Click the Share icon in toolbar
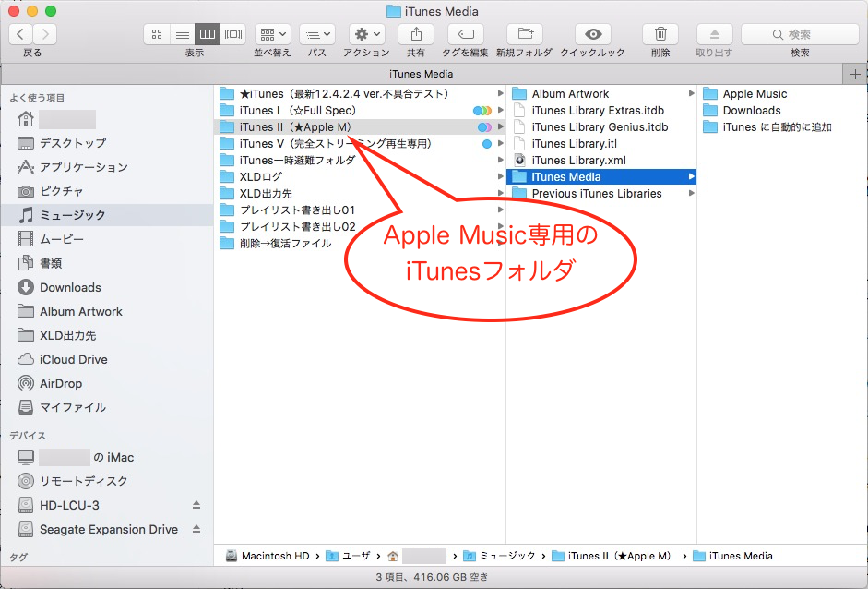 416,34
